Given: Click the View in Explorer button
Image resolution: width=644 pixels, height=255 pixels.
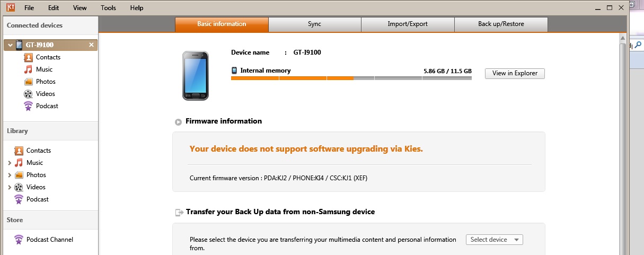Looking at the screenshot, I should 515,73.
